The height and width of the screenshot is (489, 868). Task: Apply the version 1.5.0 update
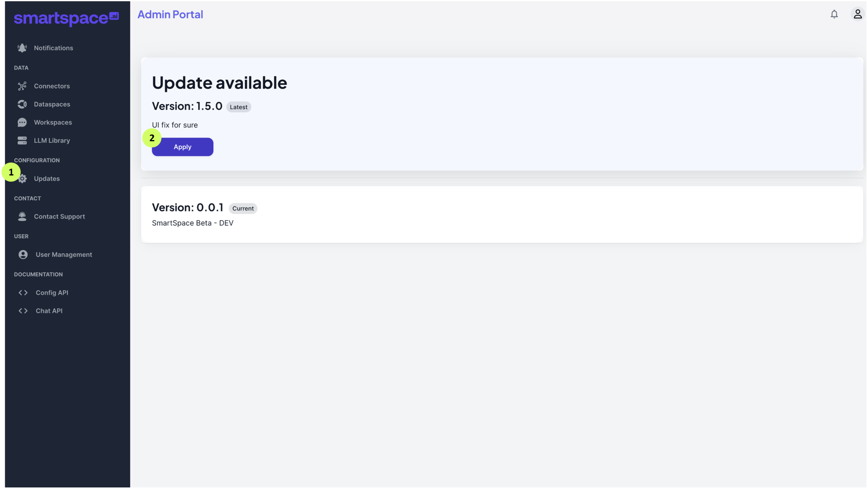pos(182,147)
